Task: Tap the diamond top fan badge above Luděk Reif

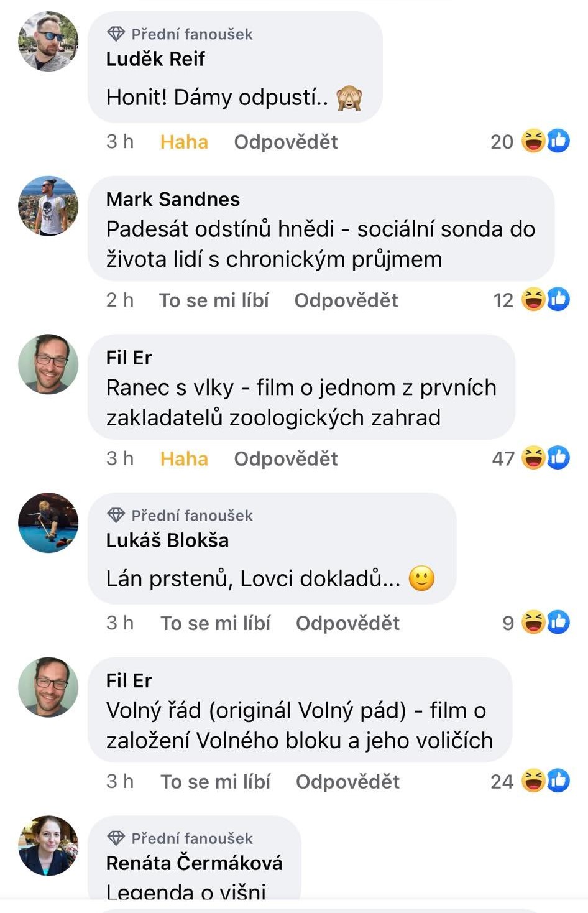Action: pos(116,34)
